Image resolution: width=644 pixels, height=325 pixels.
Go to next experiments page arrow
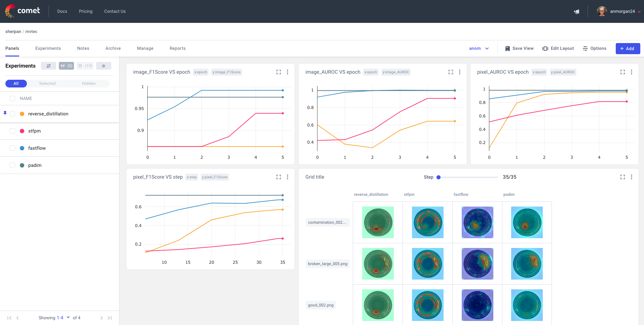102,318
